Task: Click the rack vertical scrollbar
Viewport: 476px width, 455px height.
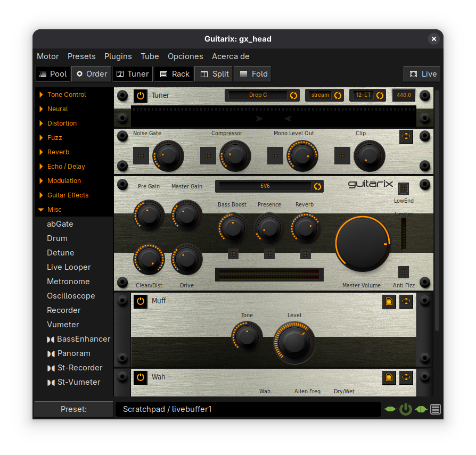Action: pos(437,210)
